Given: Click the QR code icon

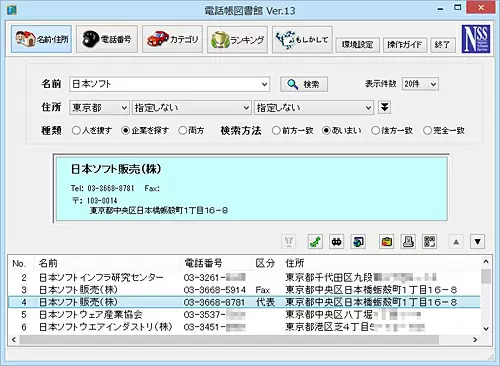Looking at the screenshot, I should (x=430, y=242).
